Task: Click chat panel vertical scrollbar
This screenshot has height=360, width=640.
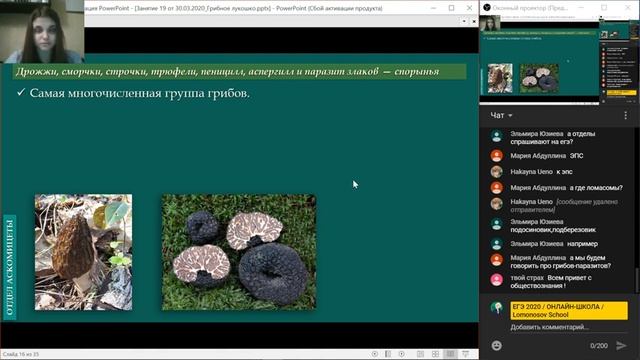Action: pyautogui.click(x=637, y=280)
